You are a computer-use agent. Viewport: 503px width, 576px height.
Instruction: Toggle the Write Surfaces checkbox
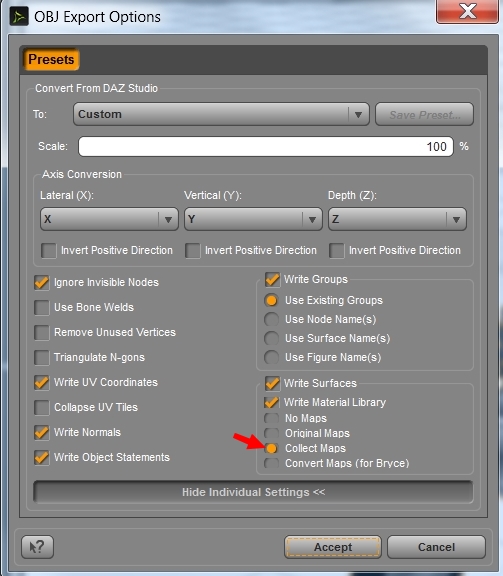pyautogui.click(x=272, y=384)
